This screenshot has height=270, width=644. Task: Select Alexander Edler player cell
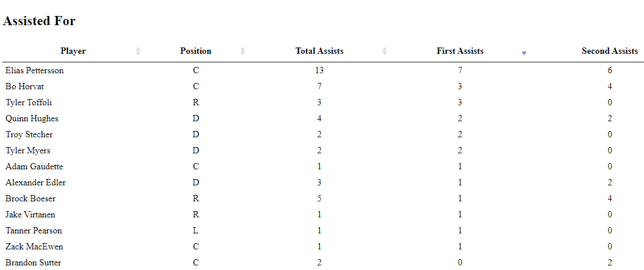click(x=35, y=182)
